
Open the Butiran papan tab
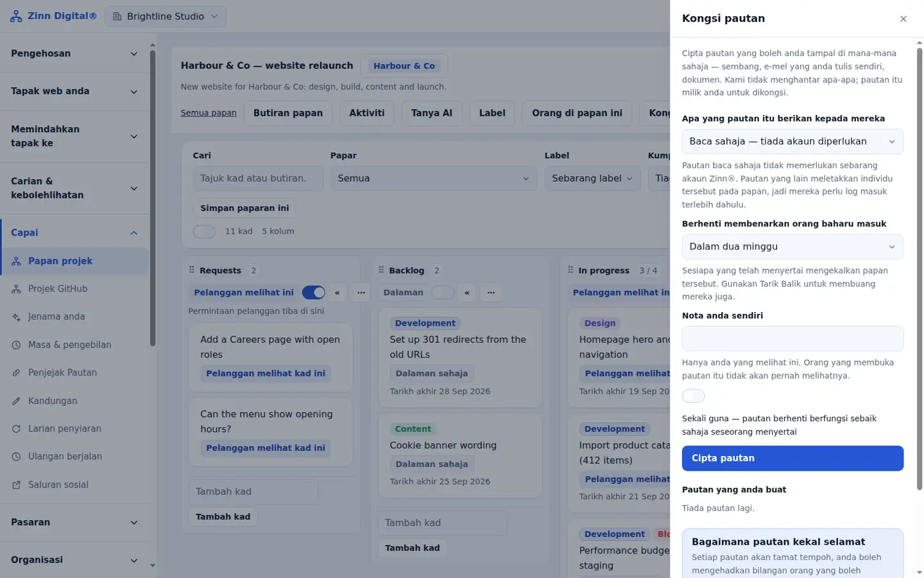click(x=288, y=113)
